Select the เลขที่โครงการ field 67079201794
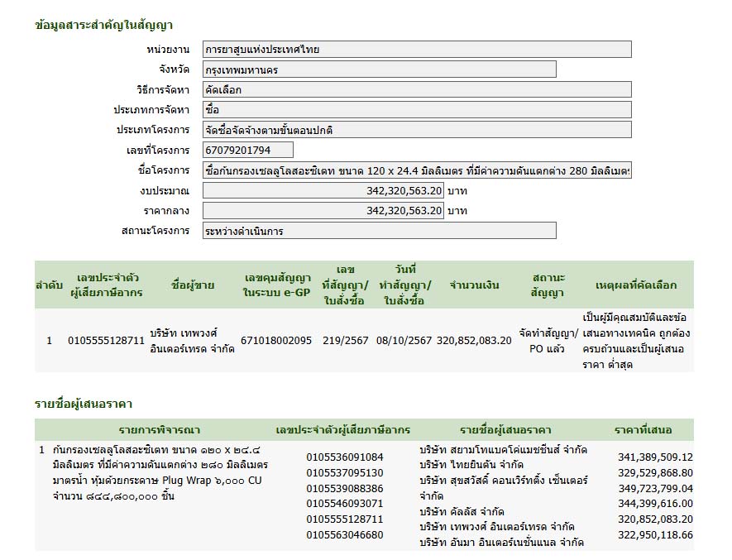The image size is (732, 560). pyautogui.click(x=247, y=150)
